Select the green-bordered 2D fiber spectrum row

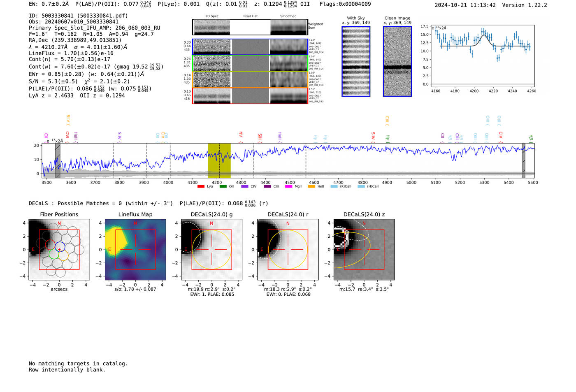tap(250, 63)
